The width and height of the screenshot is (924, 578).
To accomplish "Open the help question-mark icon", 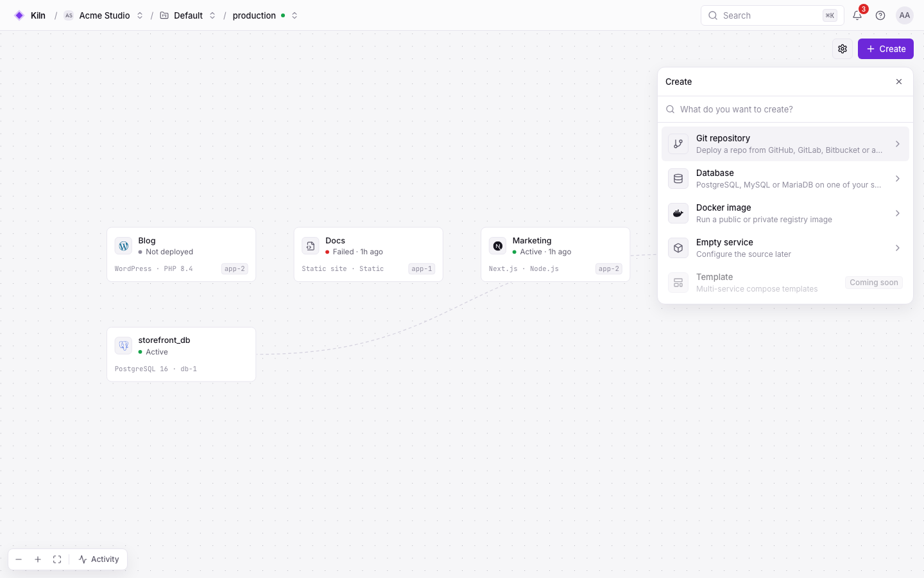I will click(x=880, y=15).
